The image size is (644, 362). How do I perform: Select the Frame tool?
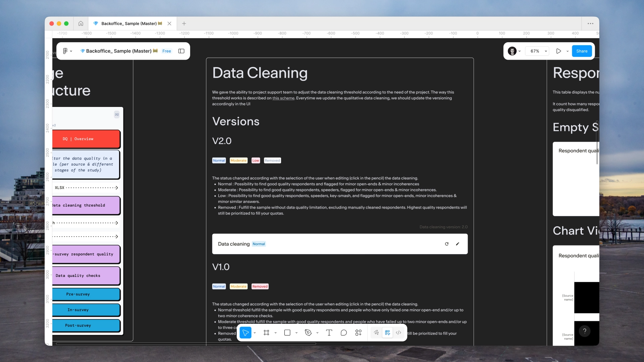point(266,333)
